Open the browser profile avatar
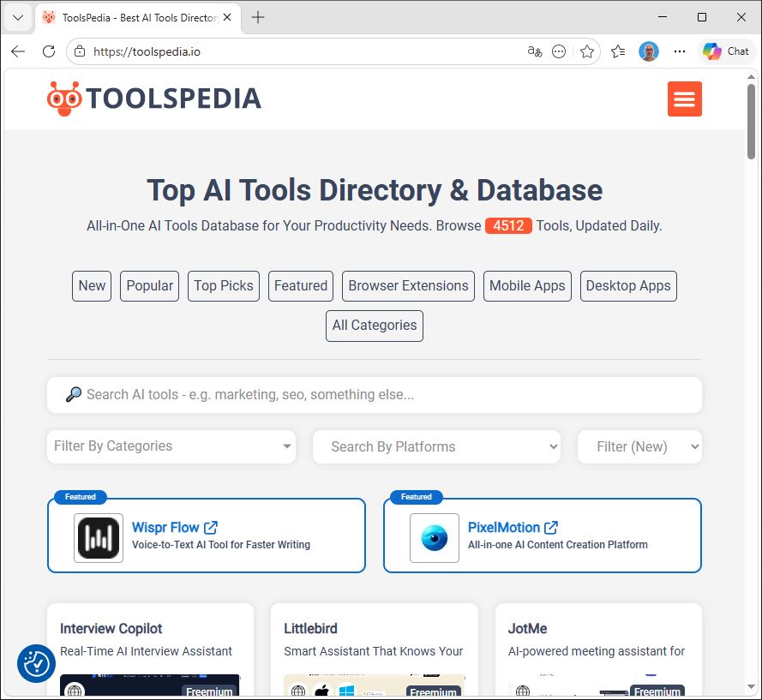762x700 pixels. pyautogui.click(x=649, y=51)
